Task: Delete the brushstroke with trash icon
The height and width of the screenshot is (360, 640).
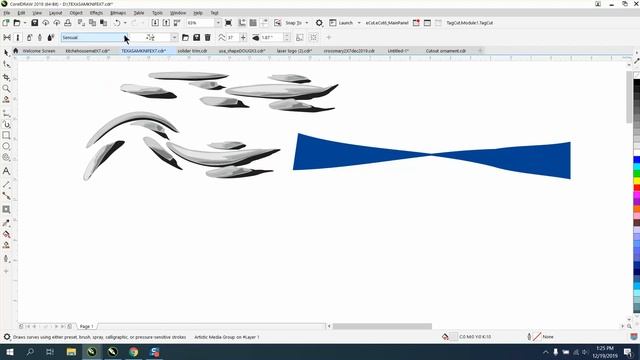Action: (207, 38)
